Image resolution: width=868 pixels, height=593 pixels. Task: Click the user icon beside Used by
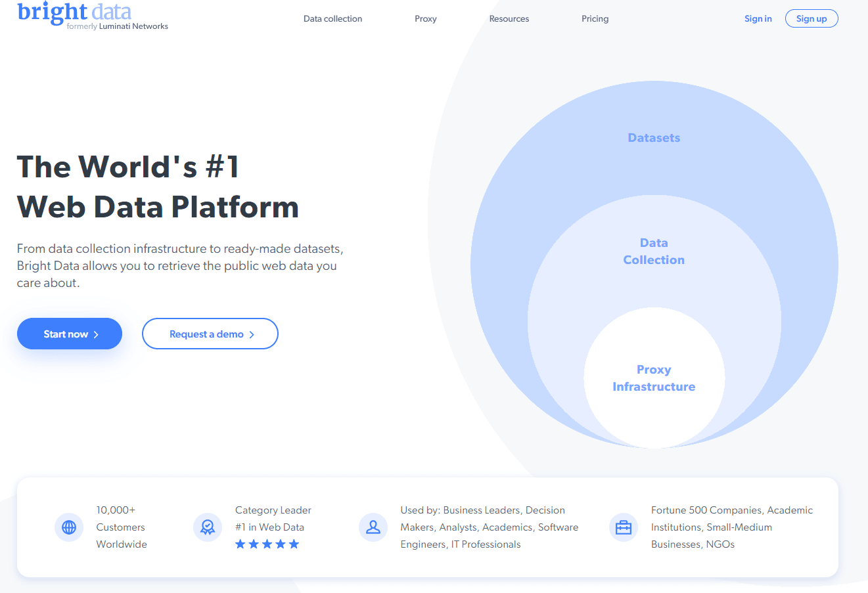[x=373, y=527]
